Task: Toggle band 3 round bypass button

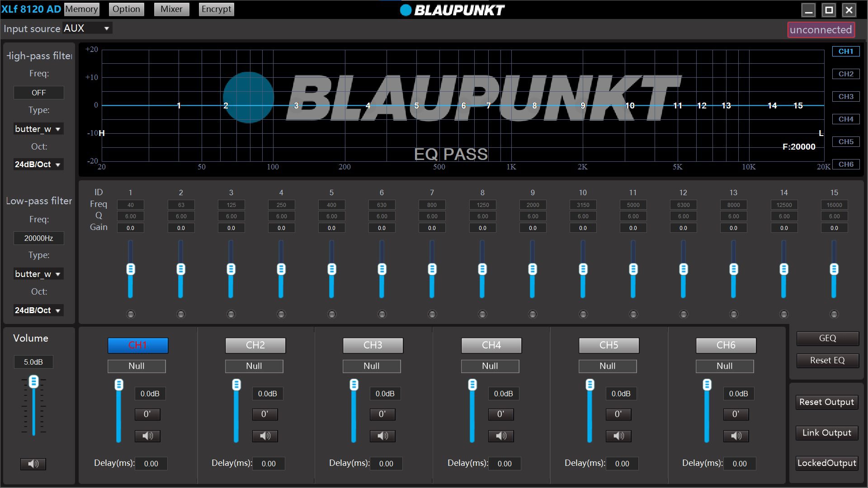Action: pos(231,314)
